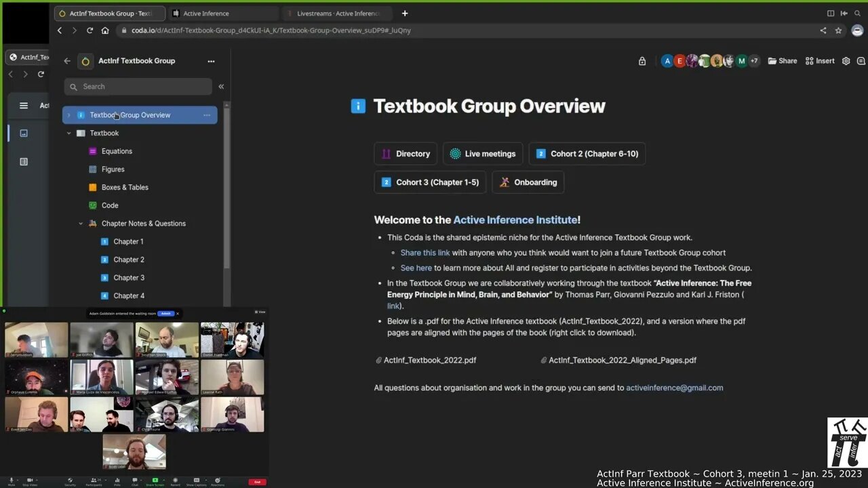Open Chapter 4 in sidebar
868x488 pixels.
click(x=128, y=296)
